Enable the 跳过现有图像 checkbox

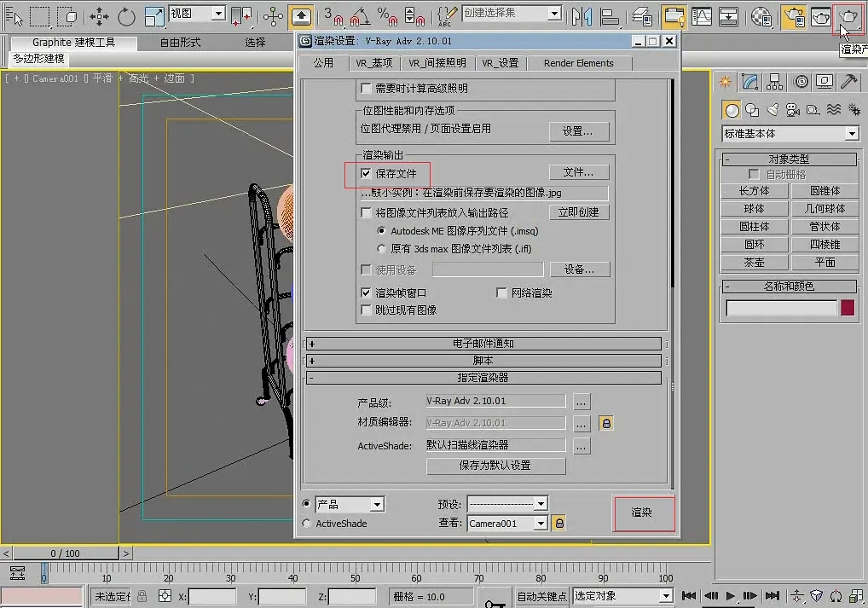click(x=365, y=310)
